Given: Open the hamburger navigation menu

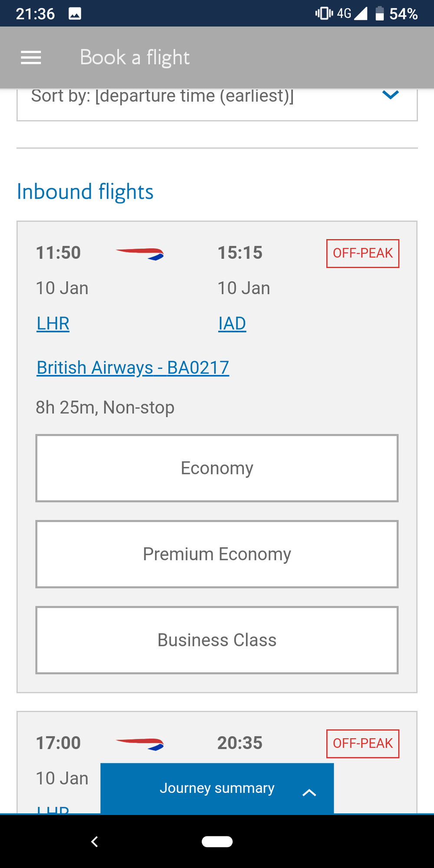Looking at the screenshot, I should click(x=31, y=57).
